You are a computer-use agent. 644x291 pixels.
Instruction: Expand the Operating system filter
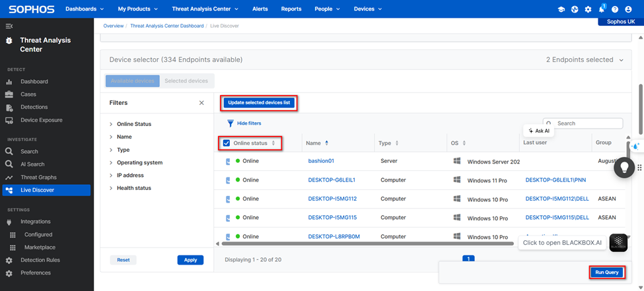(139, 162)
